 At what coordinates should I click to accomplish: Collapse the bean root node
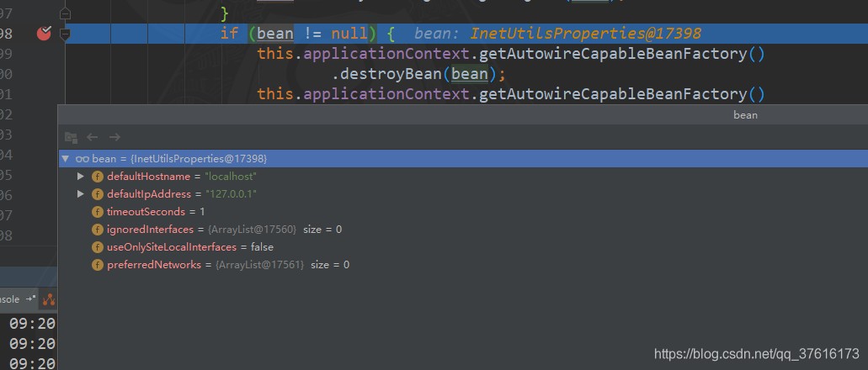click(66, 159)
